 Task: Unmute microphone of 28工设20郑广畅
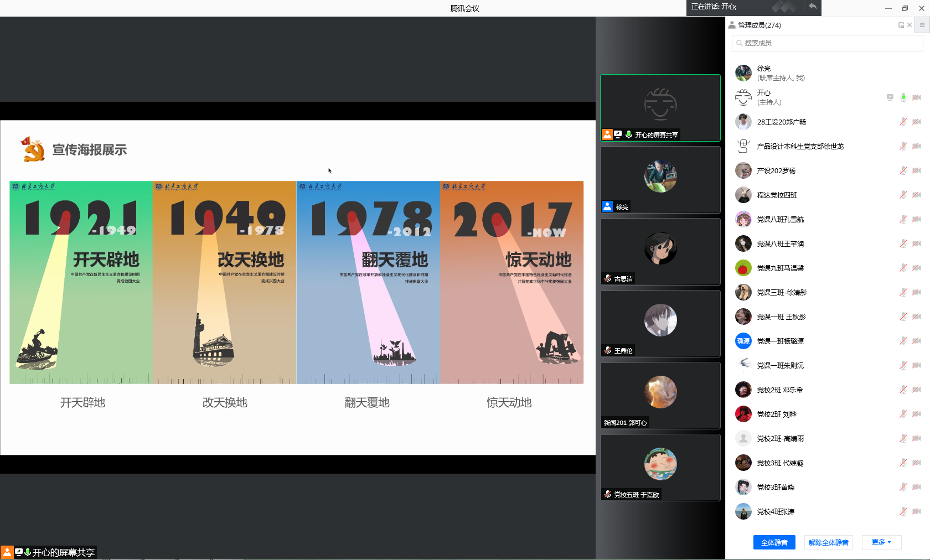(x=903, y=122)
